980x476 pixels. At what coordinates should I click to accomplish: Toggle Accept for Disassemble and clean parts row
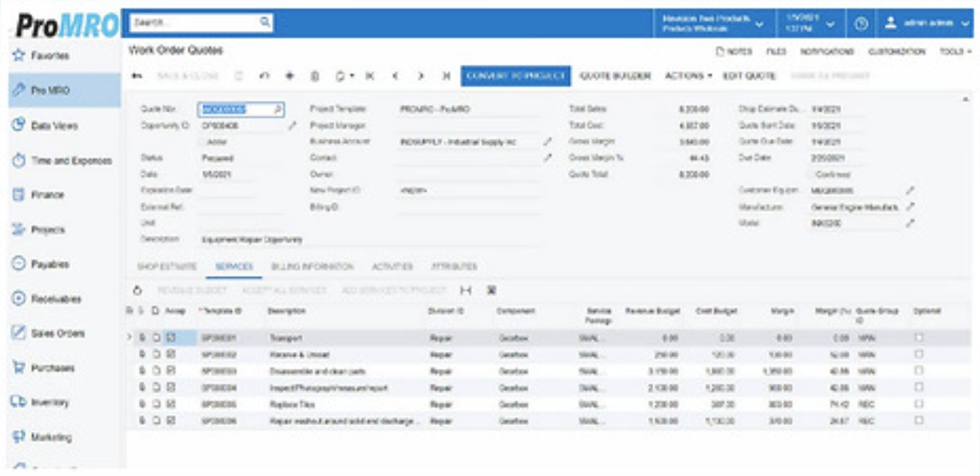[171, 371]
